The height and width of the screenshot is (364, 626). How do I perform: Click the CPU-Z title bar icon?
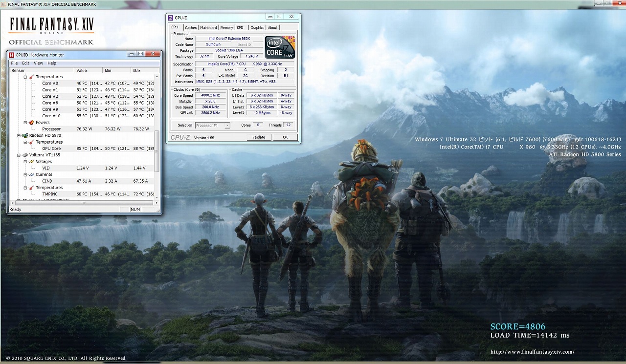click(x=170, y=18)
